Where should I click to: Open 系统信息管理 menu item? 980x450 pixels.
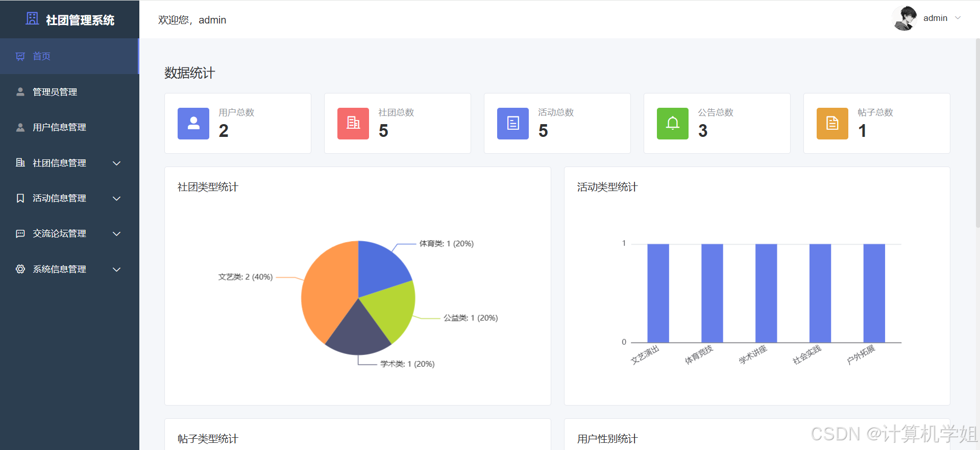tap(69, 269)
